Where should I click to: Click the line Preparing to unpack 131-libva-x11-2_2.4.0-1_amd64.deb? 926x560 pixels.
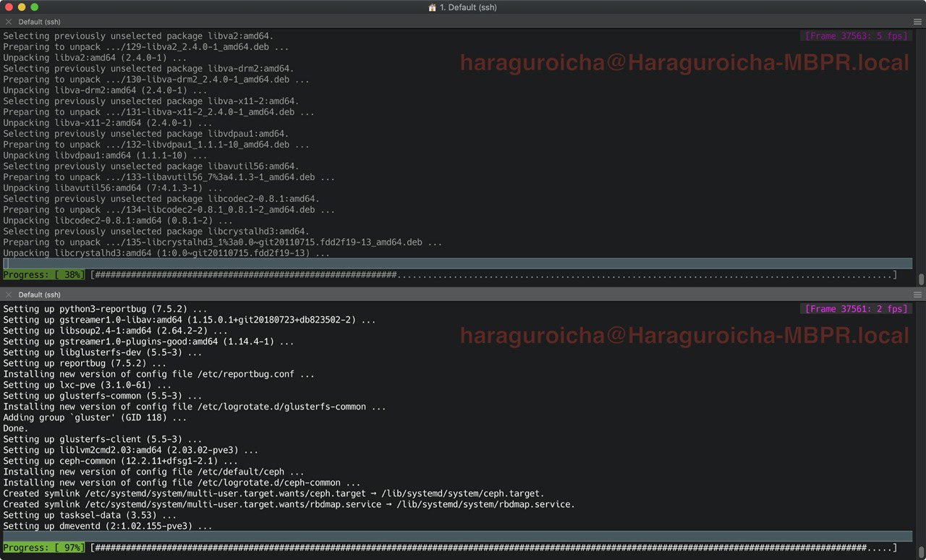click(x=158, y=112)
